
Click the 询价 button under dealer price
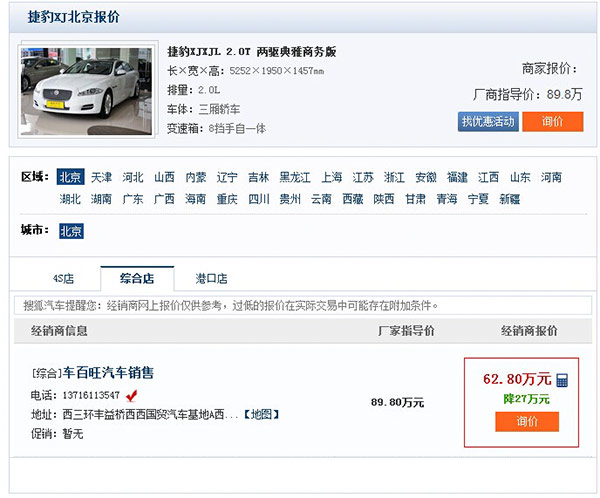click(527, 421)
